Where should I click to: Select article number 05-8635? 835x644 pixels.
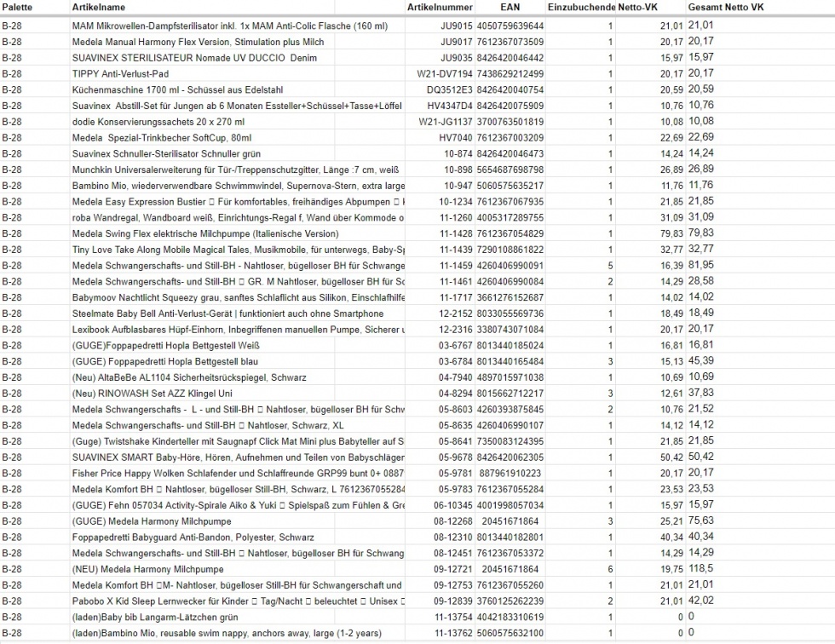[456, 425]
